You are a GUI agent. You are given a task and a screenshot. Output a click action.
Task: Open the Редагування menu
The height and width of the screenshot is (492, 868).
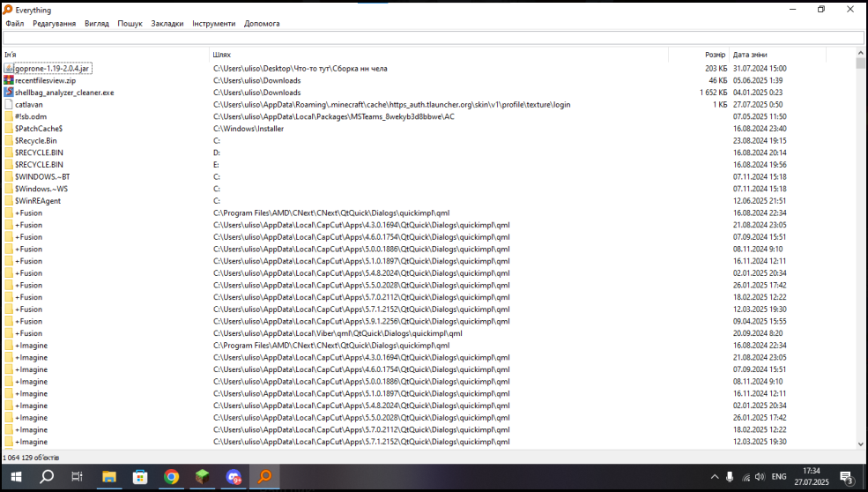(x=55, y=23)
